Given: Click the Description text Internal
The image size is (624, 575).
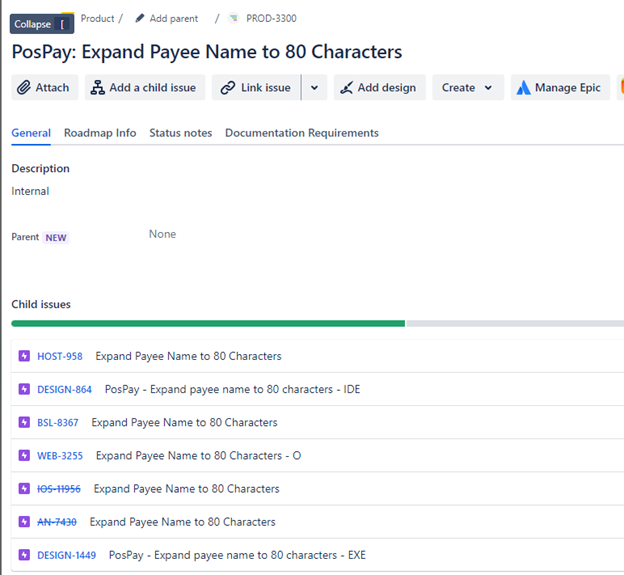Looking at the screenshot, I should click(x=30, y=191).
